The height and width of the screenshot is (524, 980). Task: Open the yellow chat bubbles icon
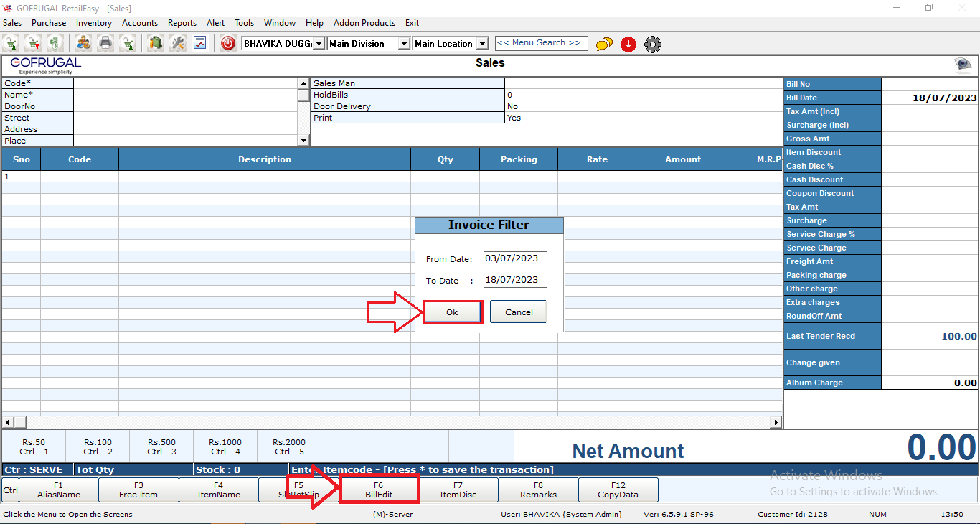click(604, 44)
